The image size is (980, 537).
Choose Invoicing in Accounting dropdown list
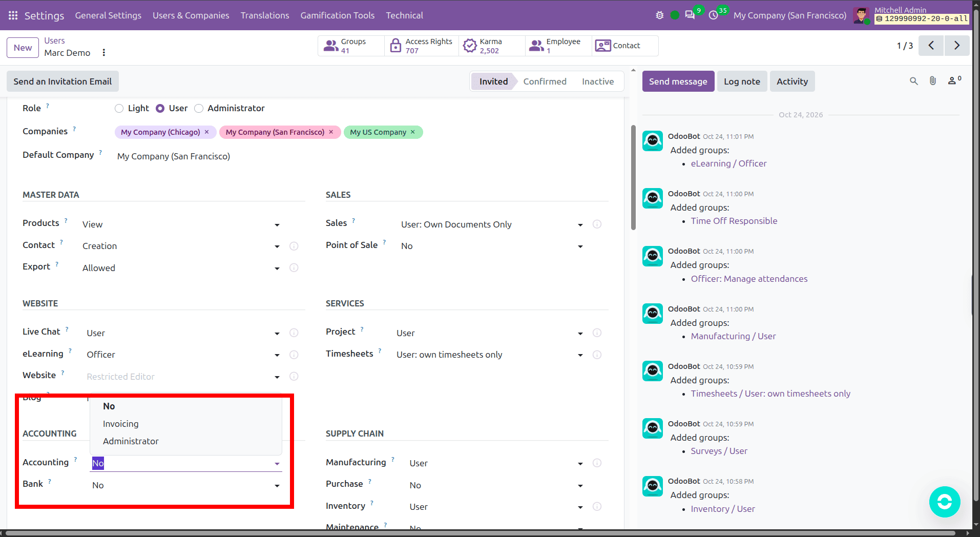point(185,424)
